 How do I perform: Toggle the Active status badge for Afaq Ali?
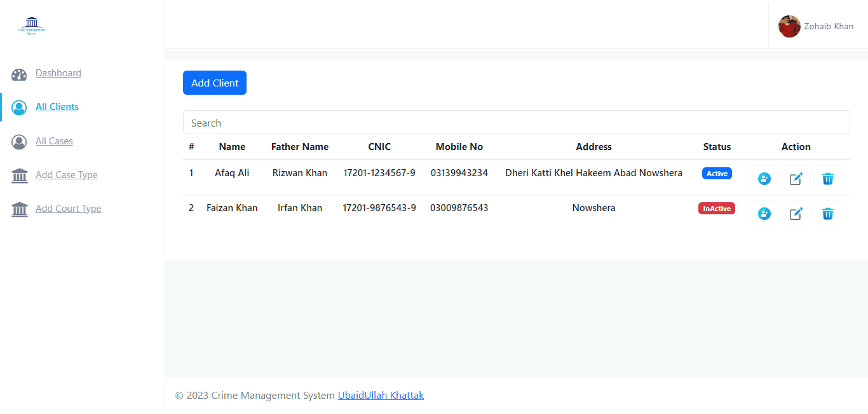coord(717,174)
